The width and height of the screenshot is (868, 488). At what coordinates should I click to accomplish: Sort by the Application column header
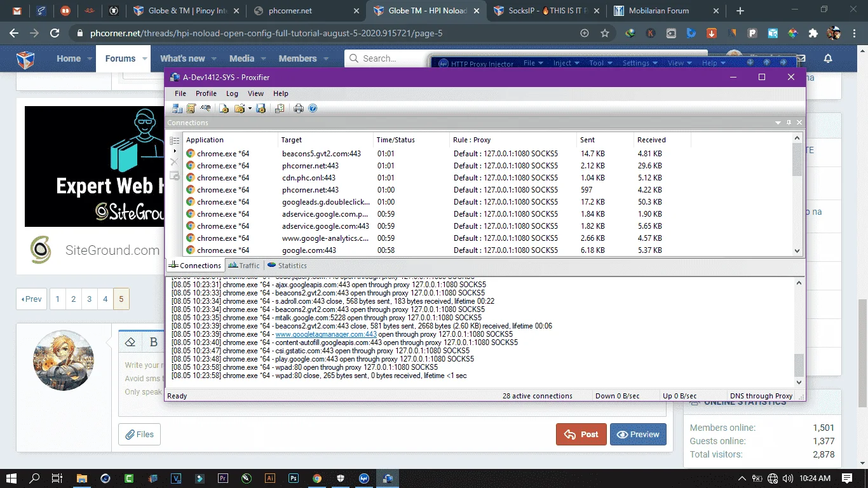[x=230, y=140]
